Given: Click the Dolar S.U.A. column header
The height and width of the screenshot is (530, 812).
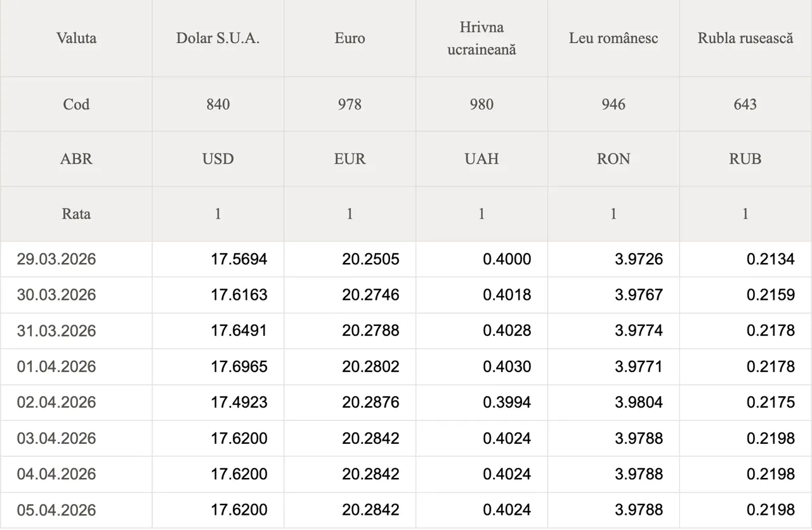Looking at the screenshot, I should pyautogui.click(x=218, y=38).
